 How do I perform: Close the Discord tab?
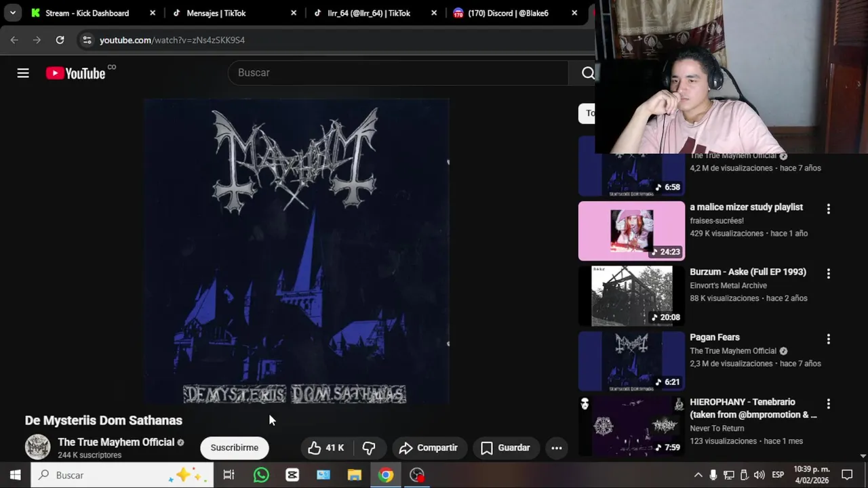pos(574,13)
